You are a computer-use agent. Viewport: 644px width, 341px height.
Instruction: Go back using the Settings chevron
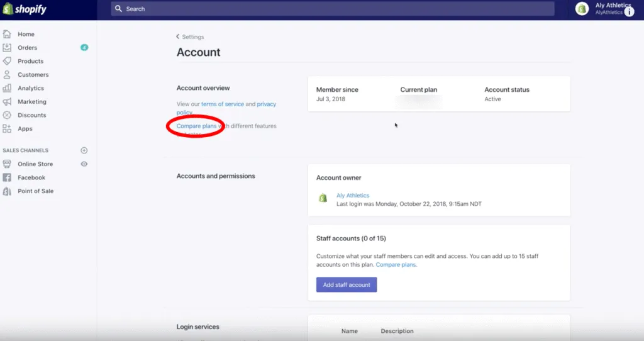[178, 36]
